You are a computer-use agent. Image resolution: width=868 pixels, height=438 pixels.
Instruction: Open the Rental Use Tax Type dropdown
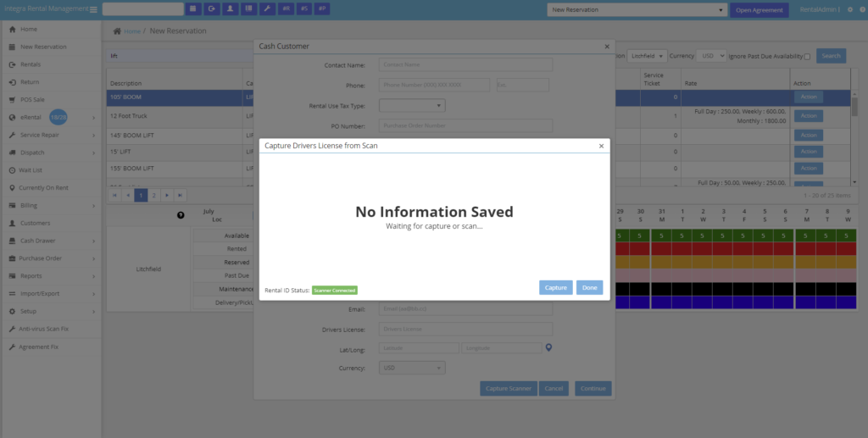tap(412, 105)
